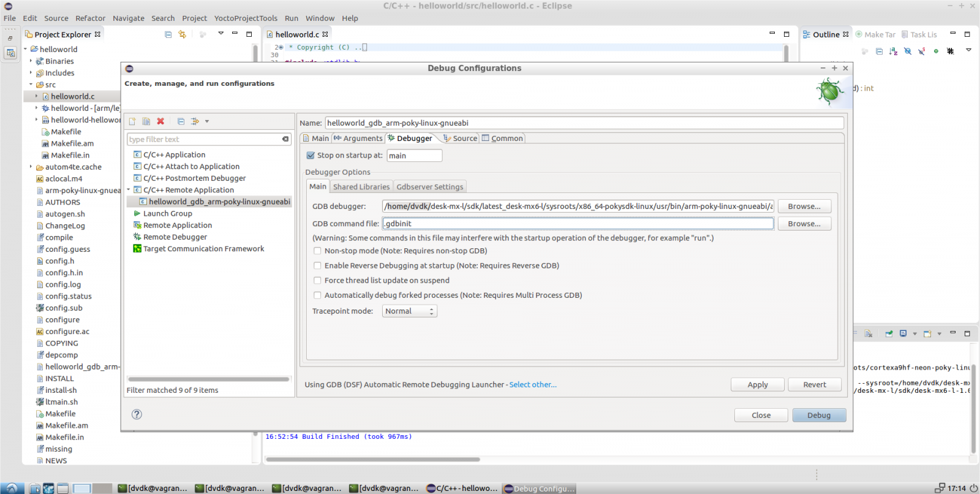Delete selected launch configuration with red X
Screen dimensions: 980x494
pyautogui.click(x=160, y=121)
